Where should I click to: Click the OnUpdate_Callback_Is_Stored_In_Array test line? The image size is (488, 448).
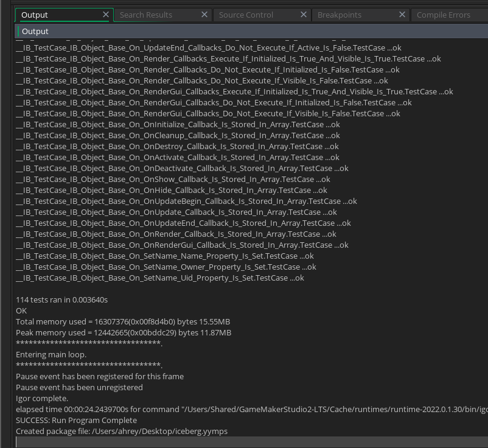176,212
